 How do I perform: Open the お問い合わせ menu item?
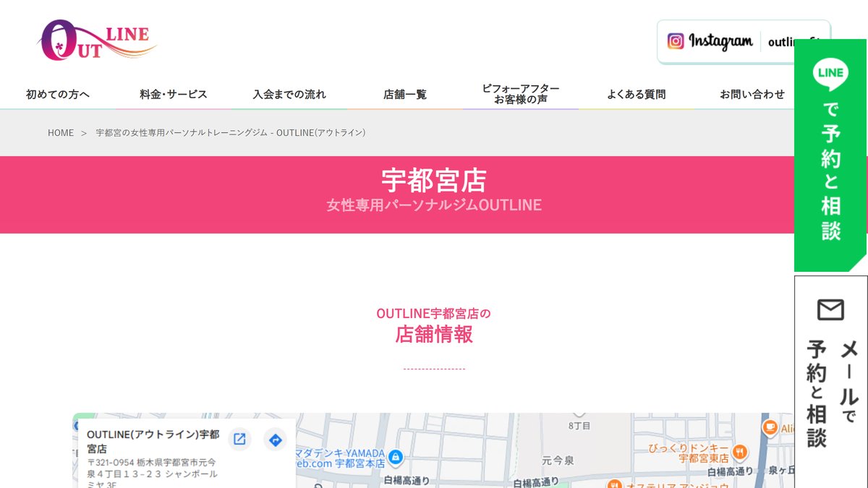tap(752, 94)
